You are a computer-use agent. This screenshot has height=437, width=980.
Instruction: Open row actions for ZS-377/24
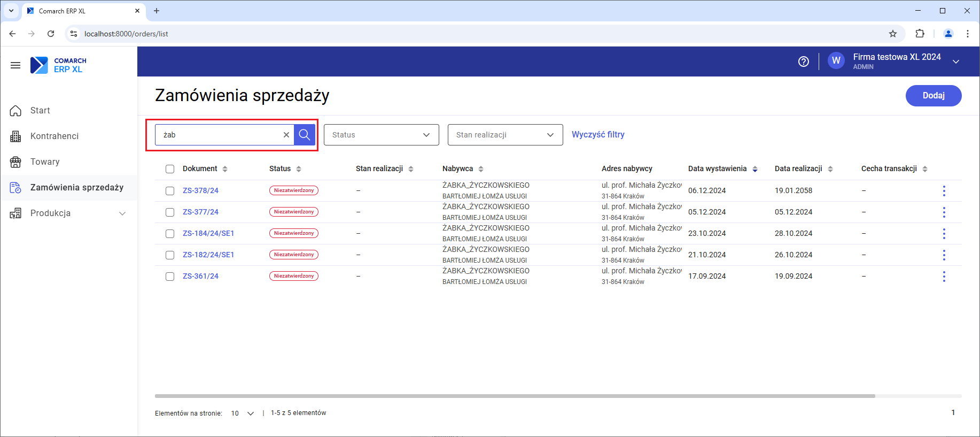(x=944, y=212)
